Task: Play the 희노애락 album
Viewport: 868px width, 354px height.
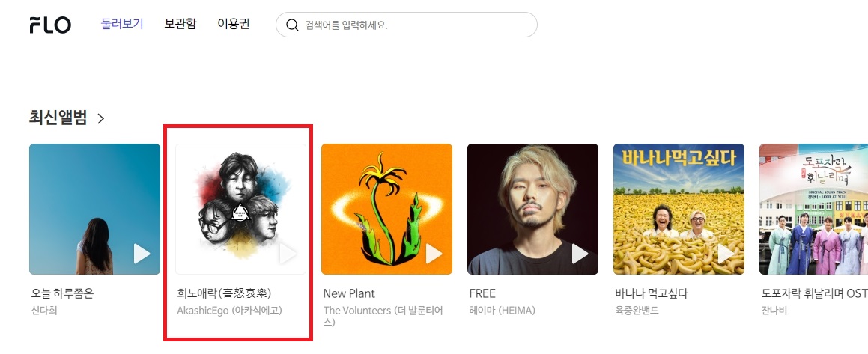Action: [288, 254]
